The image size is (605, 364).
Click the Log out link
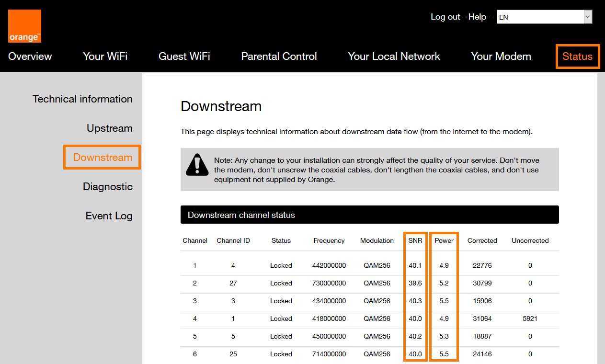pyautogui.click(x=445, y=17)
